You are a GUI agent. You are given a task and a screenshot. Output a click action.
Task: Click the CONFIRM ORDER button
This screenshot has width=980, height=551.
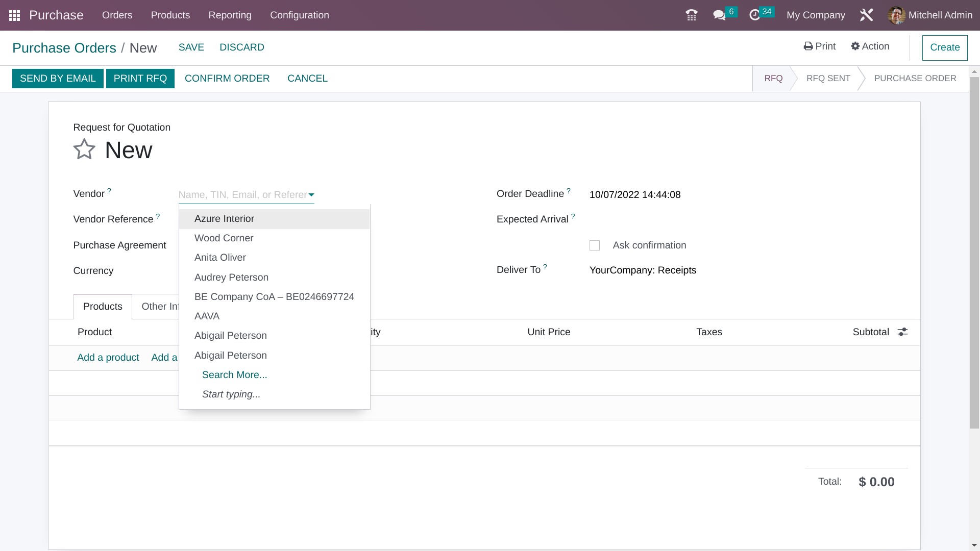(227, 78)
